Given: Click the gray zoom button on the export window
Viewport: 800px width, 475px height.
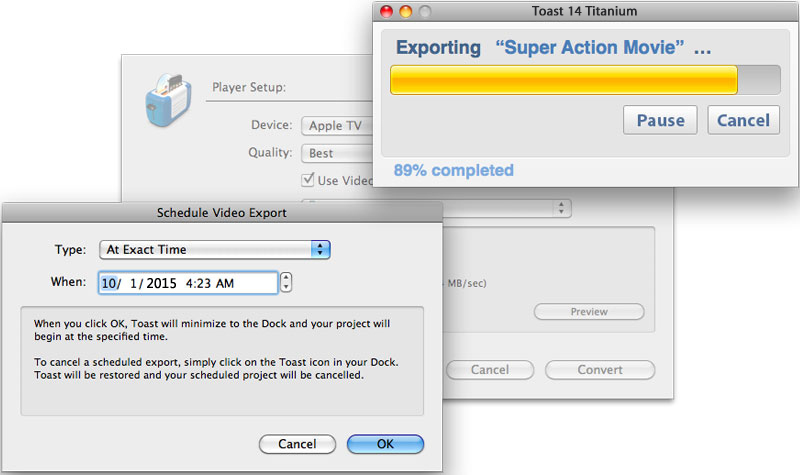Looking at the screenshot, I should (426, 11).
